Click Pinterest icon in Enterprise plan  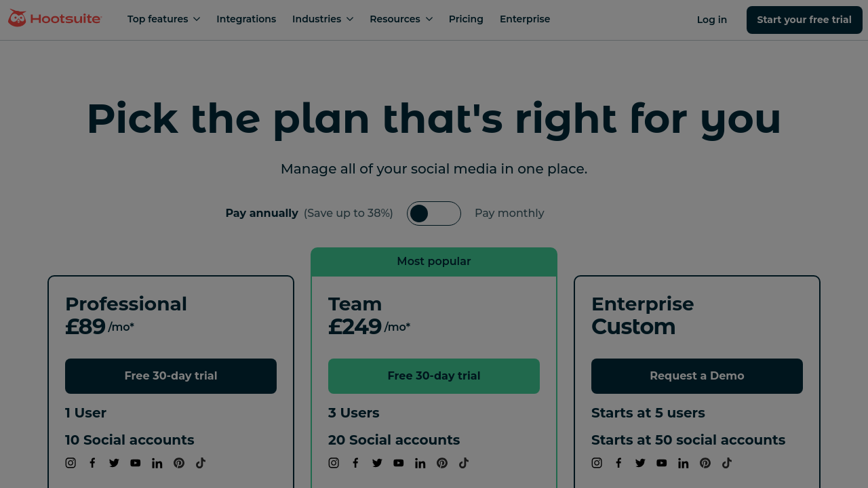click(705, 463)
